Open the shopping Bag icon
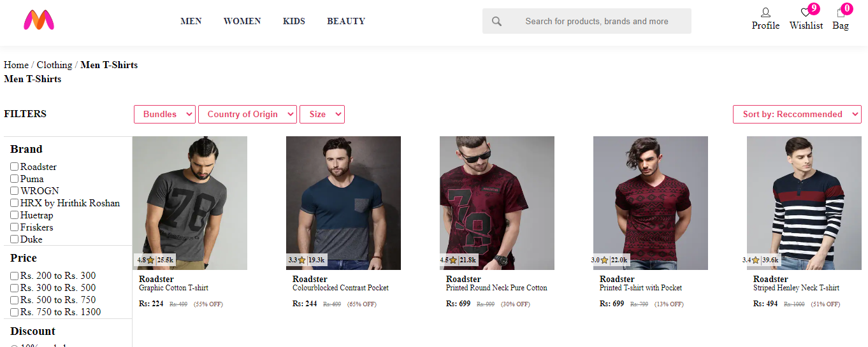Image resolution: width=868 pixels, height=347 pixels. coord(840,13)
